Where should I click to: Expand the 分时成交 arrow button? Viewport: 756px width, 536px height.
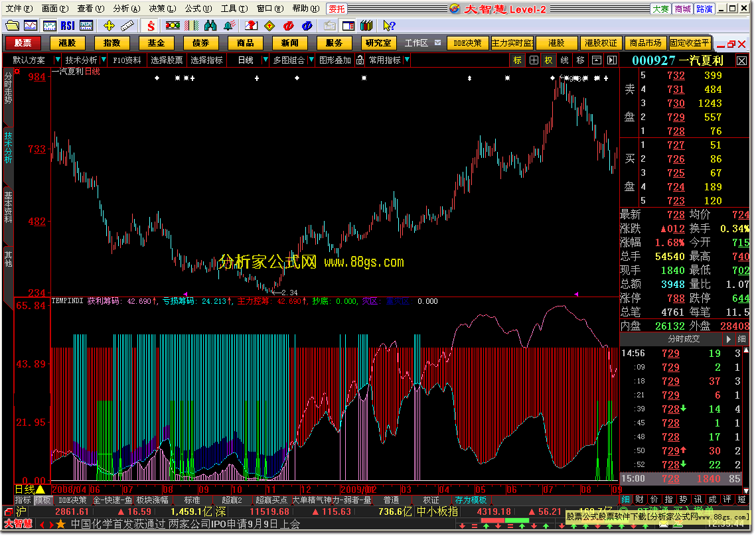729,340
